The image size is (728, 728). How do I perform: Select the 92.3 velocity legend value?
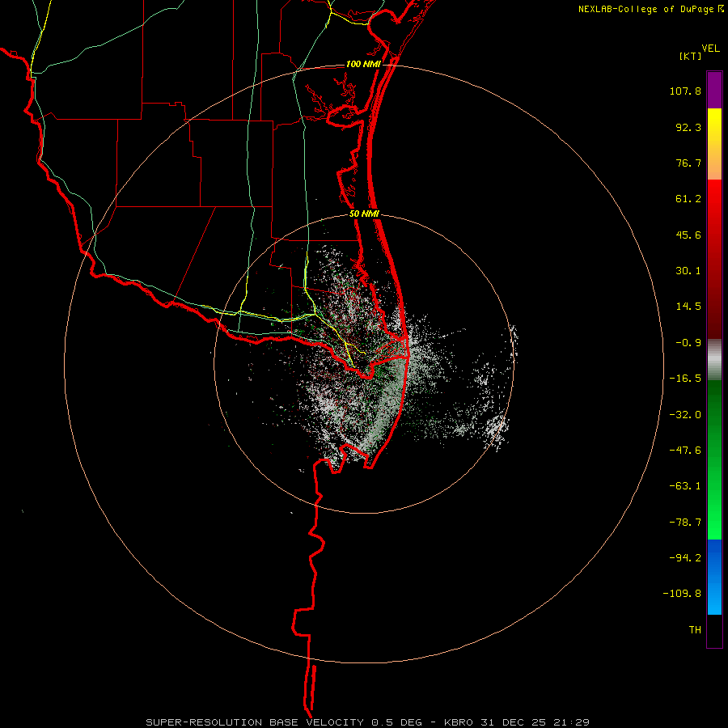688,127
